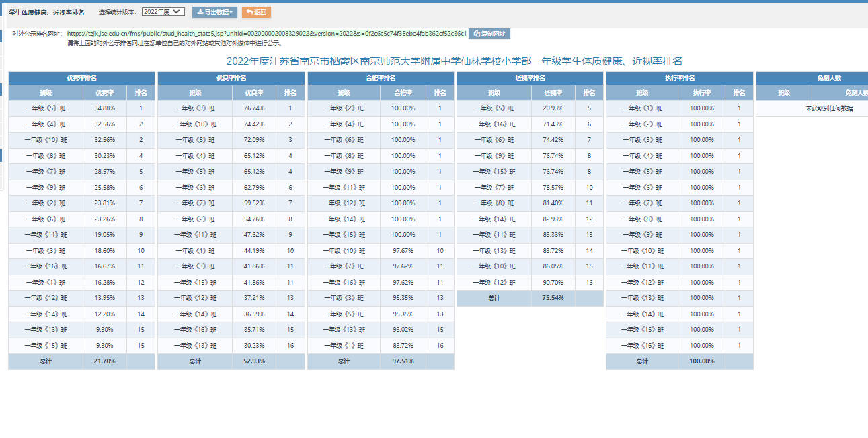
Task: Click 一年级《5》班 in the 优秀率排名 table
Action: (x=46, y=108)
